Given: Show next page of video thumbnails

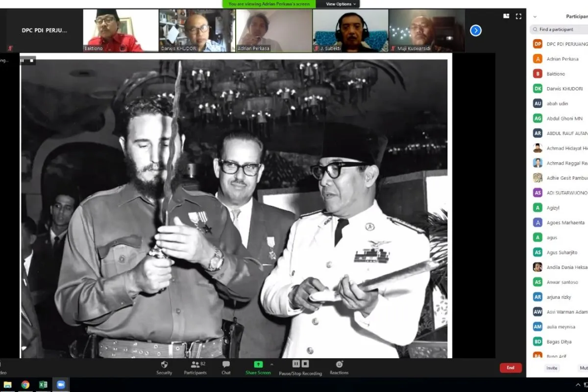Looking at the screenshot, I should pos(475,30).
